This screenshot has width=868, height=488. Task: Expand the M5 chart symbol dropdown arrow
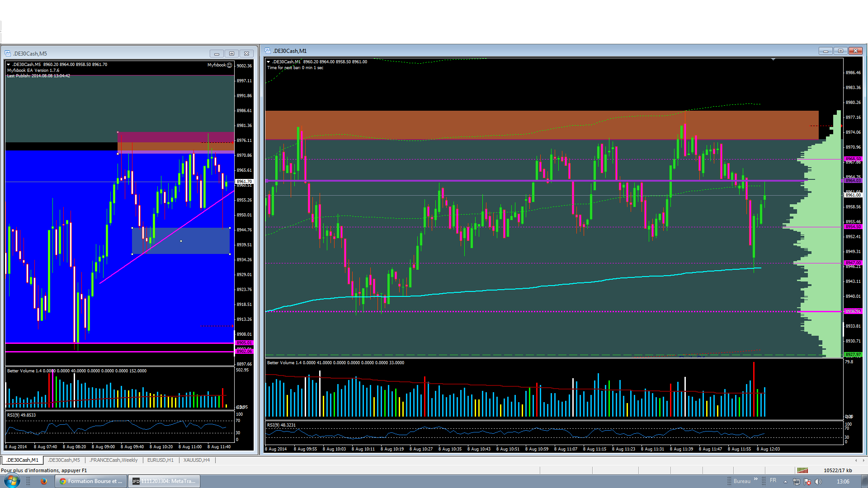pyautogui.click(x=9, y=65)
